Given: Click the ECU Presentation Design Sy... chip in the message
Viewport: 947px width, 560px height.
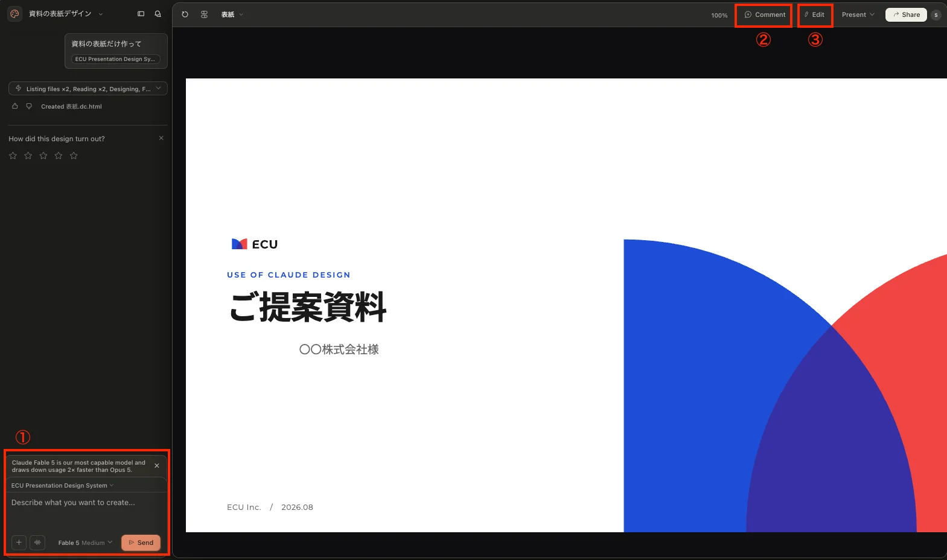Looking at the screenshot, I should pyautogui.click(x=116, y=59).
